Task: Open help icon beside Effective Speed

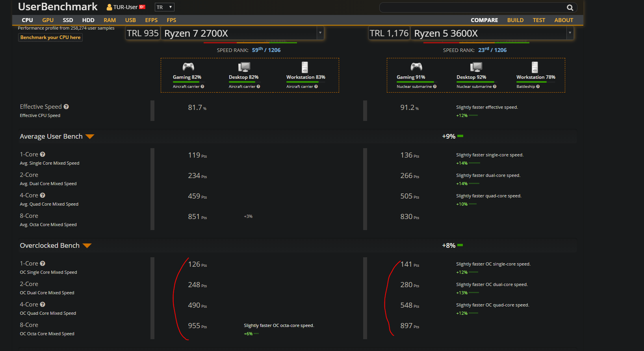Action: 66,107
